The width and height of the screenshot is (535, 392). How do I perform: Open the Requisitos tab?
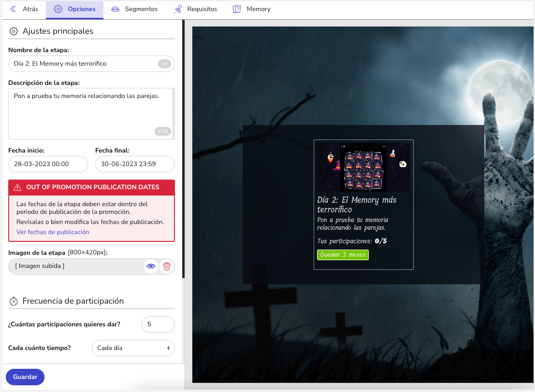[196, 9]
